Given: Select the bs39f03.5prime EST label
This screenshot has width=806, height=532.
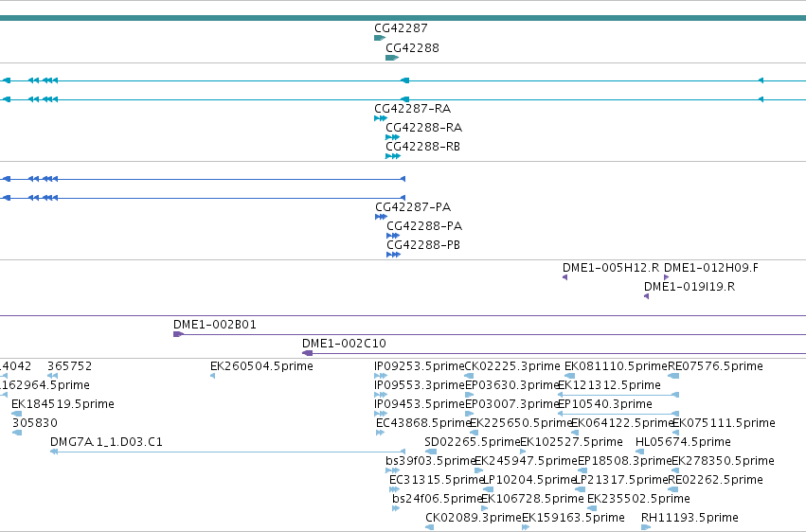Looking at the screenshot, I should (x=430, y=461).
